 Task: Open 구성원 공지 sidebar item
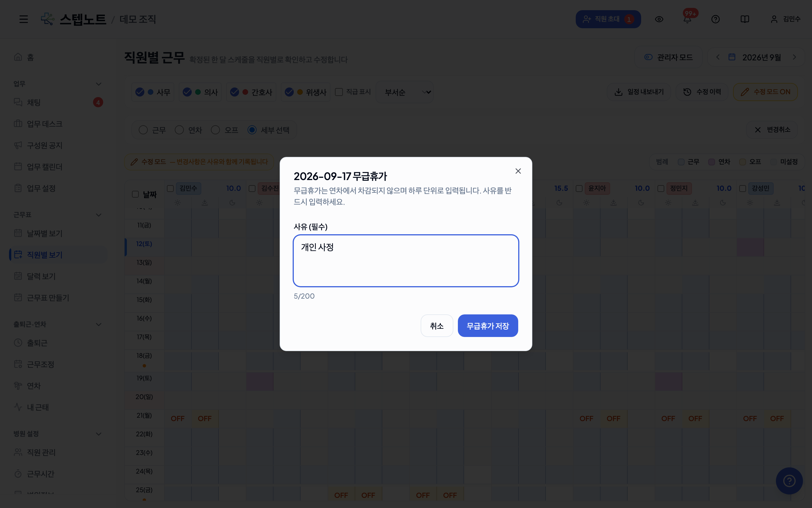point(58,145)
